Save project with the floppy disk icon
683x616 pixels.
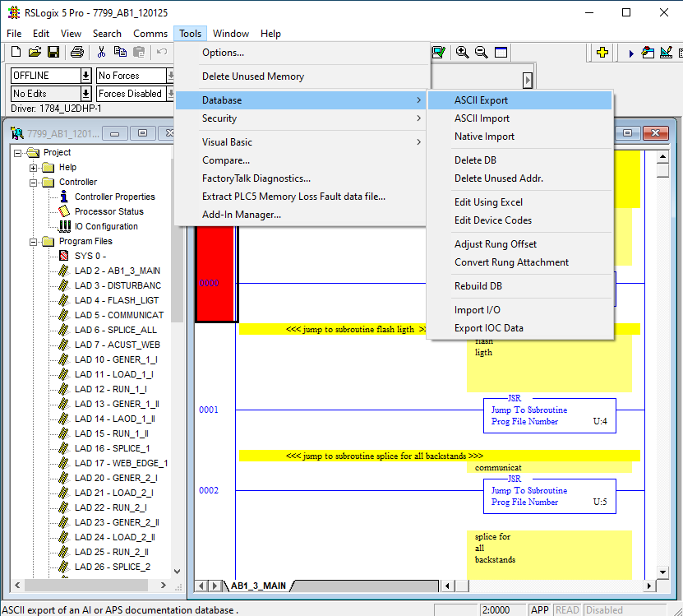click(53, 53)
